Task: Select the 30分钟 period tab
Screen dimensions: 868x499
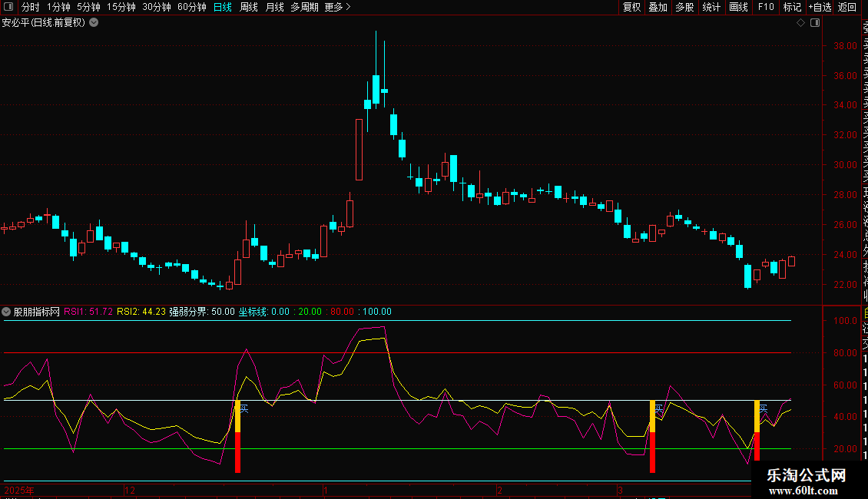Action: click(x=157, y=7)
